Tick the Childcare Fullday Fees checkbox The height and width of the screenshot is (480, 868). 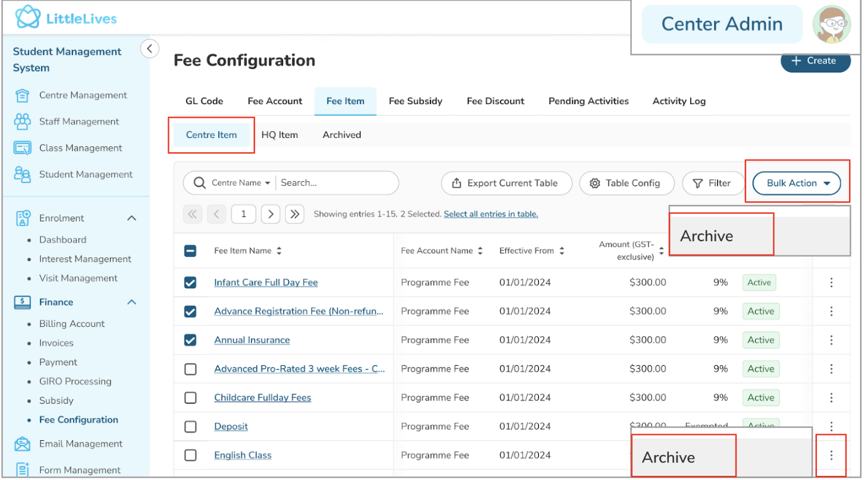point(190,397)
